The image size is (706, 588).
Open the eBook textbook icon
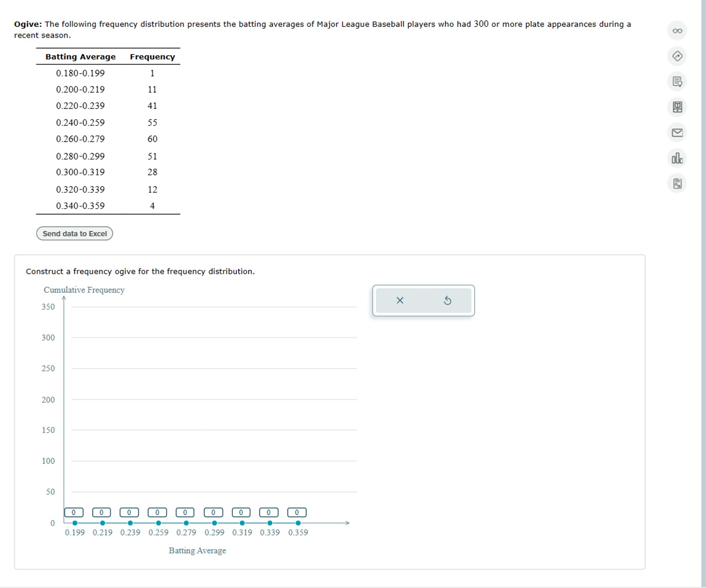pos(677,107)
